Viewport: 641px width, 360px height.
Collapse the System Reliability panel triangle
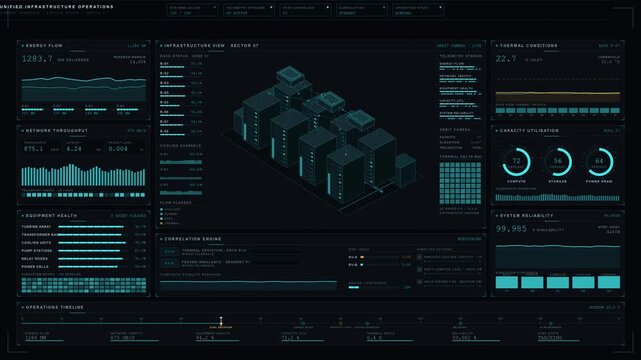[x=497, y=216]
